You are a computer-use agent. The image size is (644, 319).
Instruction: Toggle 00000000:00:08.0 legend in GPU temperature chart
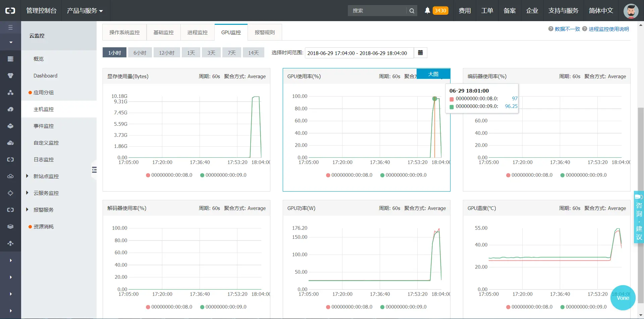click(x=529, y=307)
